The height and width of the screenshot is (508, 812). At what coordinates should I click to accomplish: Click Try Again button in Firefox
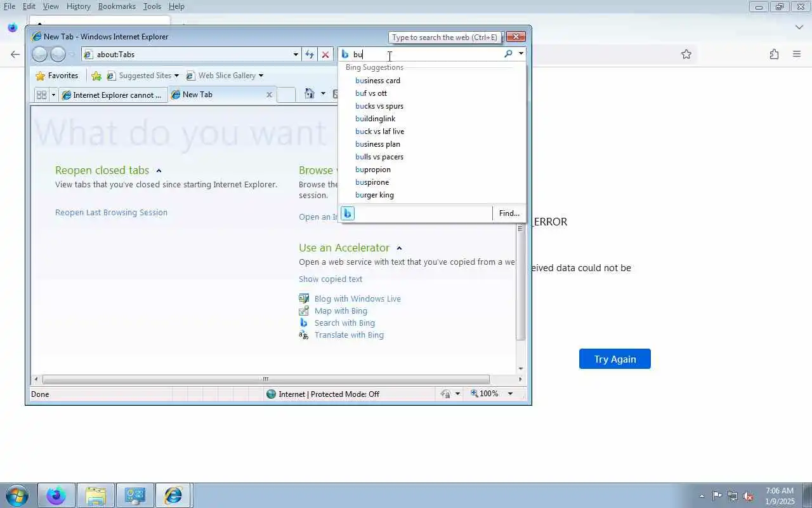point(615,359)
